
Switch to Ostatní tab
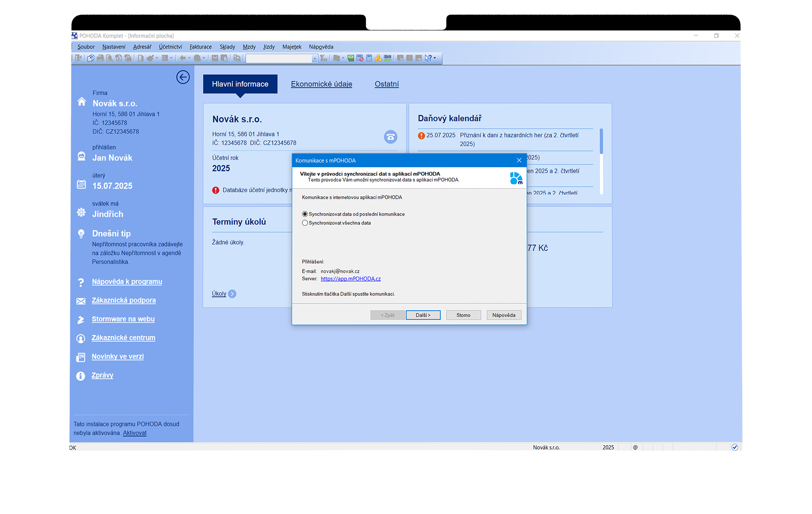pos(387,84)
